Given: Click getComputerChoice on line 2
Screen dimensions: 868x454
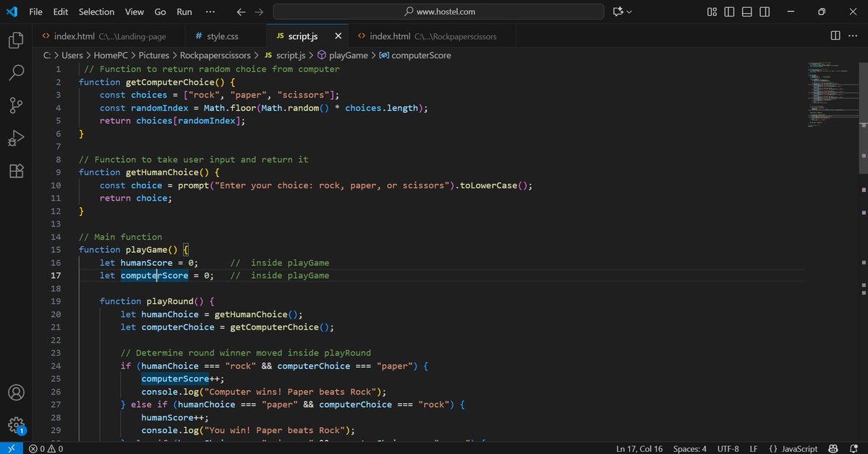Looking at the screenshot, I should point(170,82).
